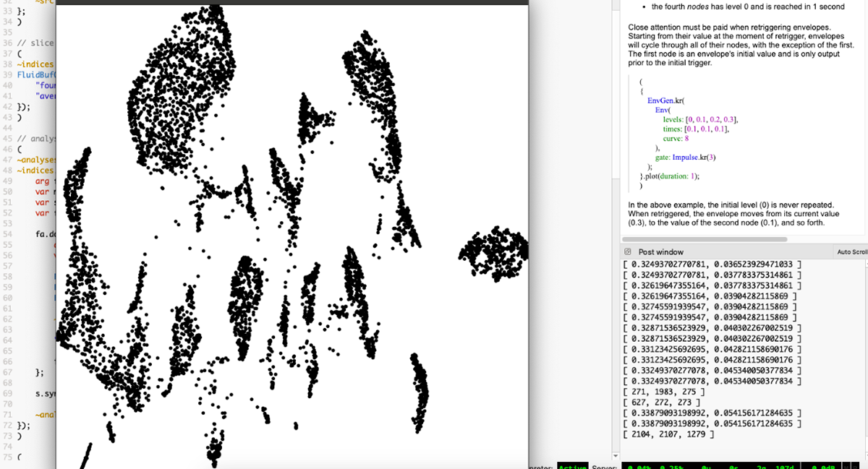This screenshot has height=469, width=868.
Task: Click 'FluidBuf' on editor line 39
Action: click(37, 74)
